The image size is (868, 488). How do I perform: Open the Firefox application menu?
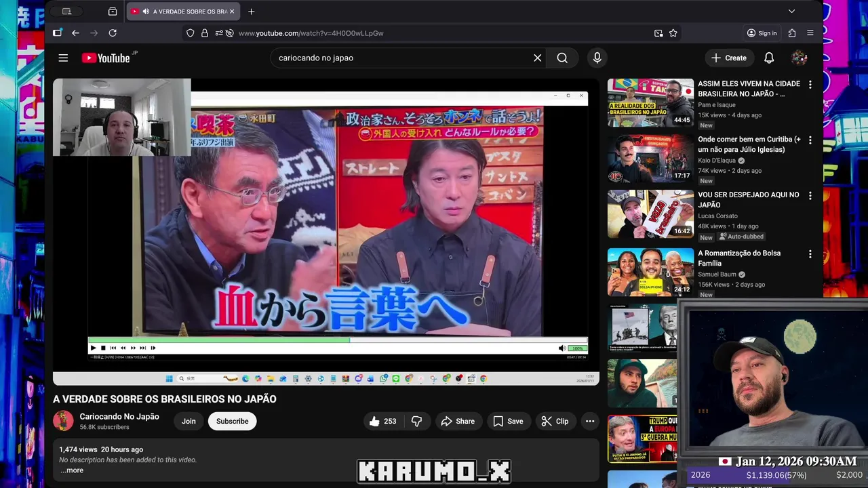tap(810, 33)
